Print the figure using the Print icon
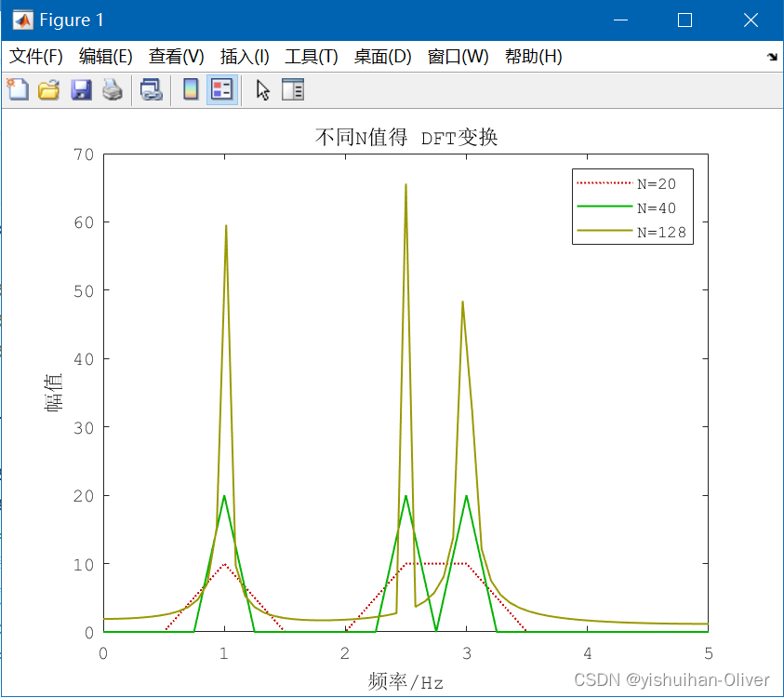 [111, 89]
